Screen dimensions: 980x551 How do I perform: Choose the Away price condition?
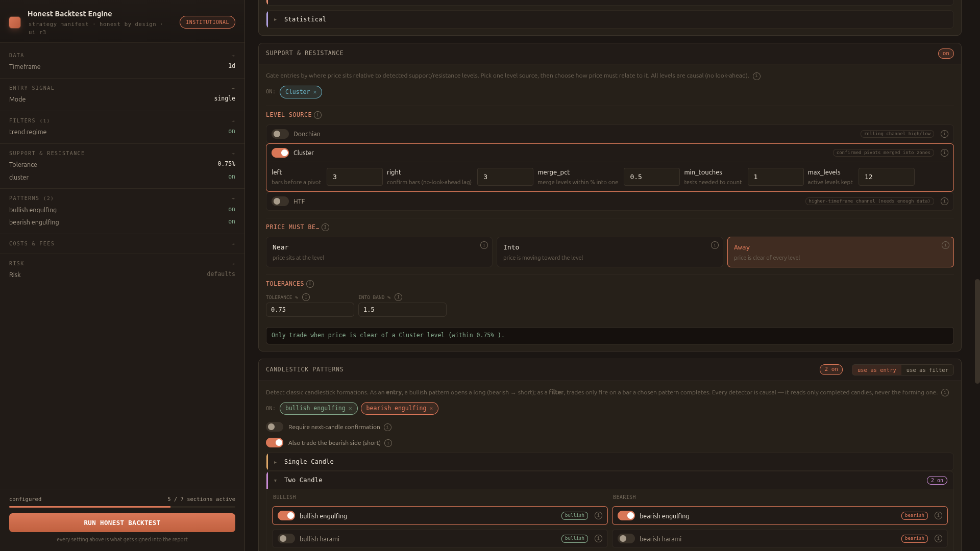tap(840, 252)
